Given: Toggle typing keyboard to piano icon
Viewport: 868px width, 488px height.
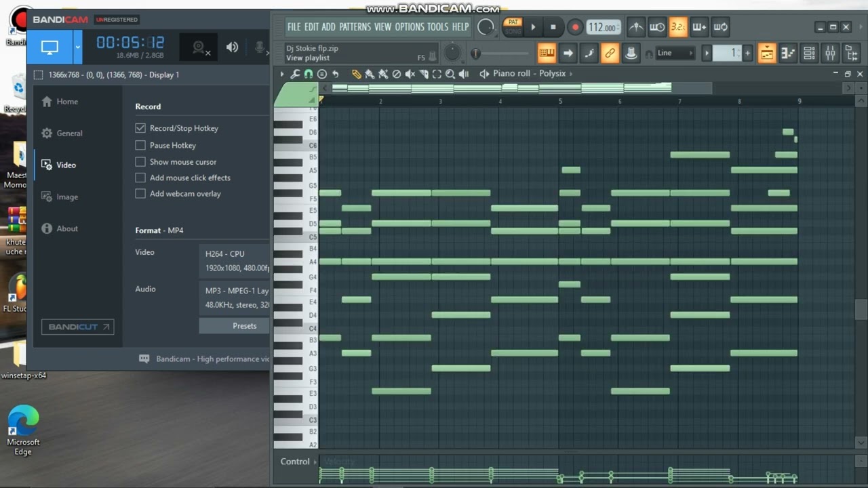Looking at the screenshot, I should click(547, 53).
